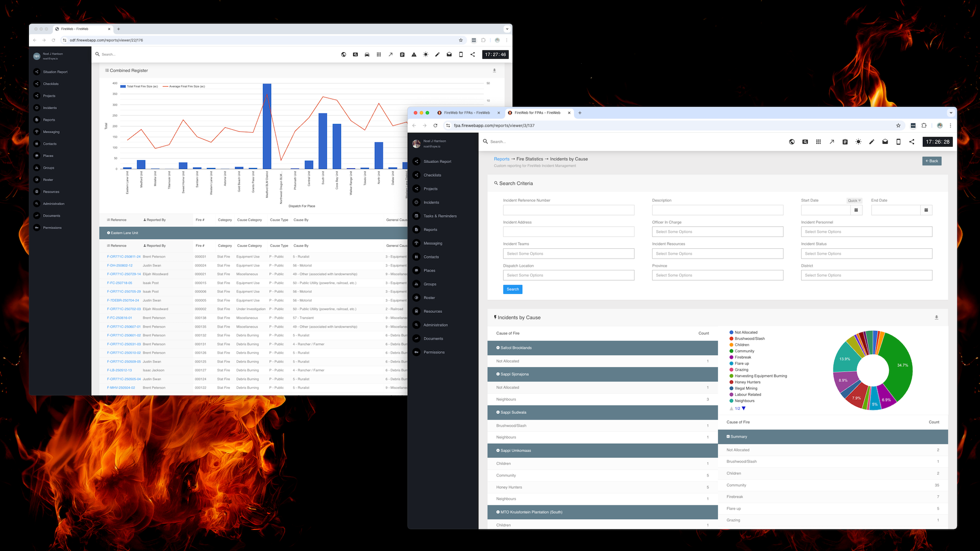Switch to the first FireWeb for FPAs tab

pos(466,113)
